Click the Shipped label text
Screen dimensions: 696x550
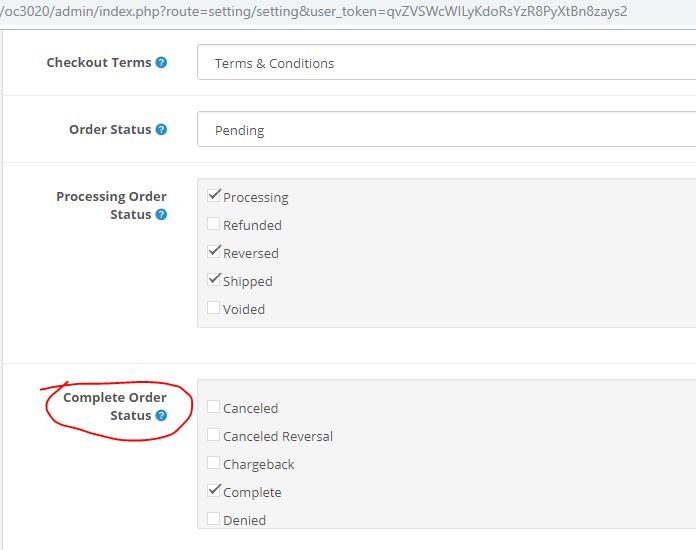coord(248,281)
